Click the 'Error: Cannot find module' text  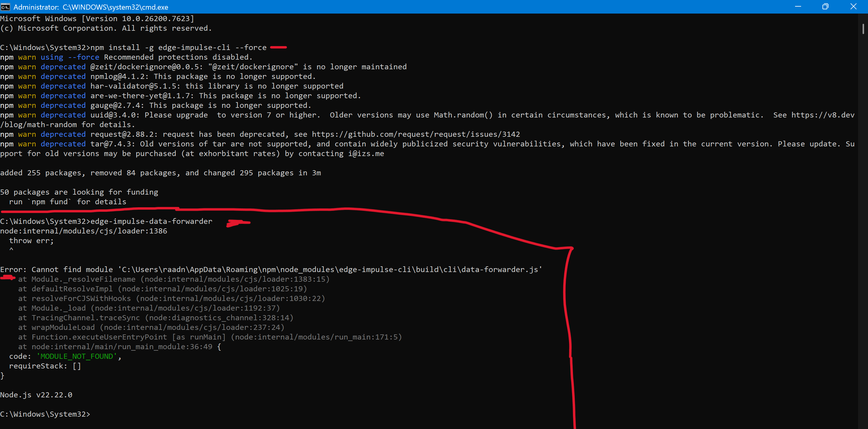pyautogui.click(x=56, y=269)
